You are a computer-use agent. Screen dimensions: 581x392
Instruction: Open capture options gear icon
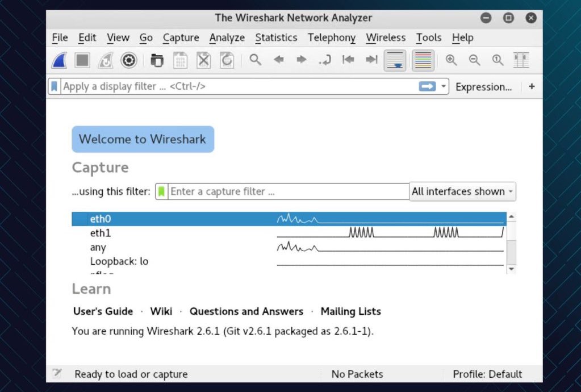128,60
